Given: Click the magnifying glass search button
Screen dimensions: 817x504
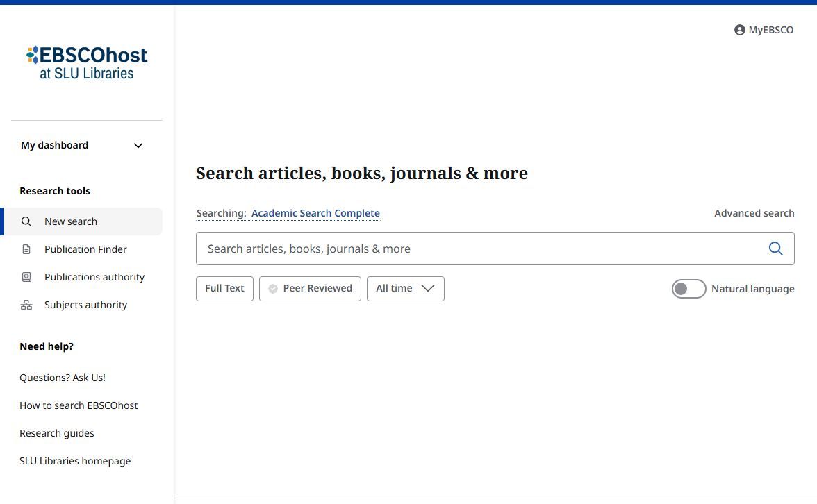Looking at the screenshot, I should 776,249.
